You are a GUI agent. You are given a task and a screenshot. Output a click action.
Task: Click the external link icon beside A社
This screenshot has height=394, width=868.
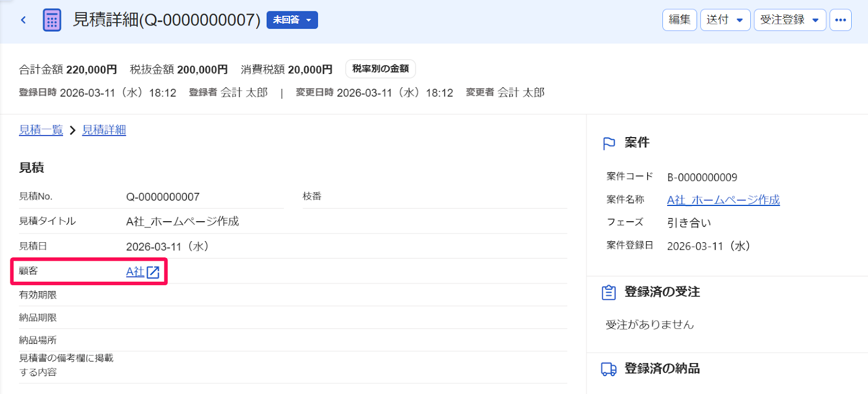coord(154,272)
